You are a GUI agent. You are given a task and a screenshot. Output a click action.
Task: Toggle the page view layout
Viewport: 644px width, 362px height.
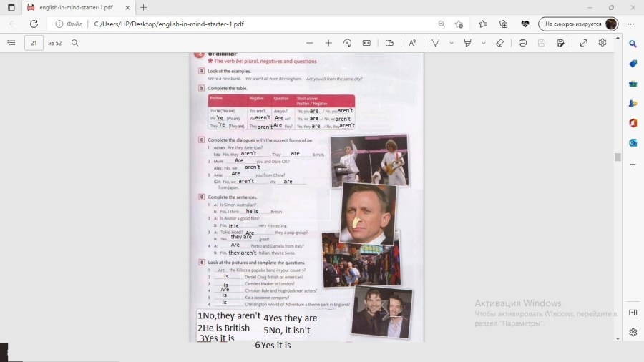389,43
